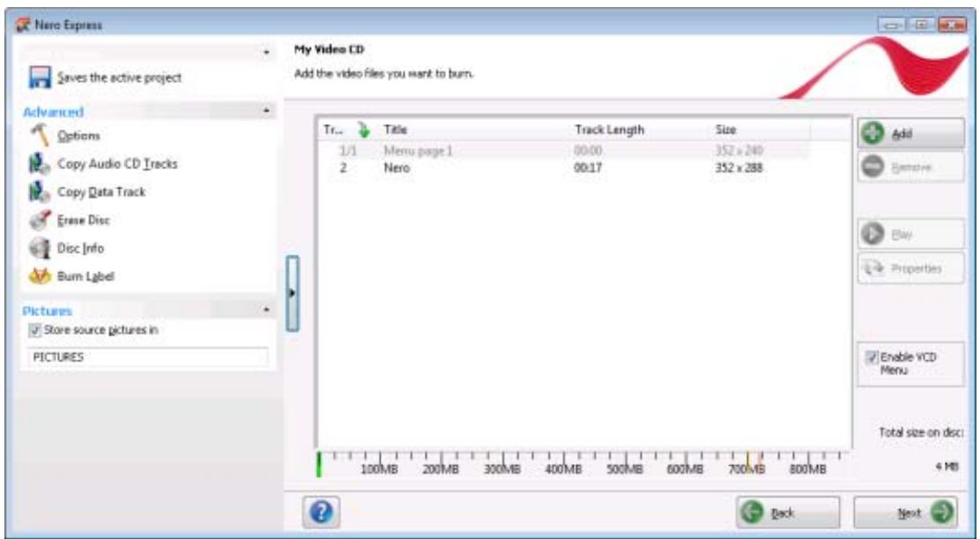Select the Nero track title

click(397, 168)
